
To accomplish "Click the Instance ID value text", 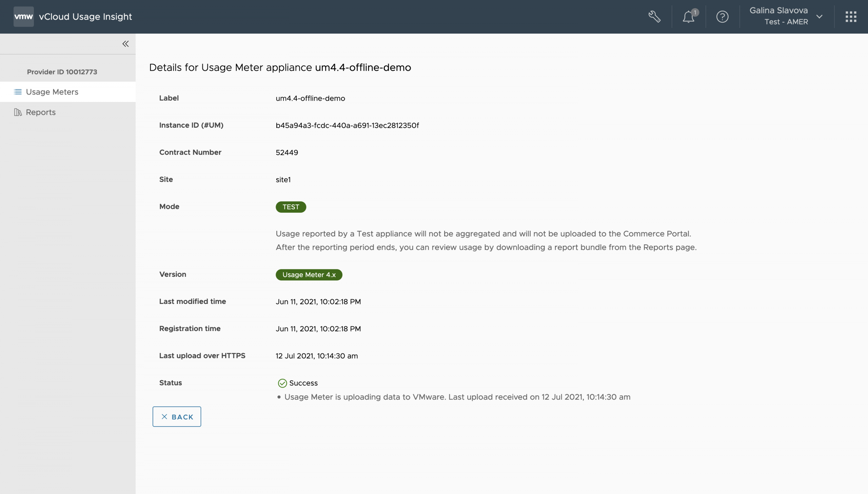I will [x=347, y=126].
